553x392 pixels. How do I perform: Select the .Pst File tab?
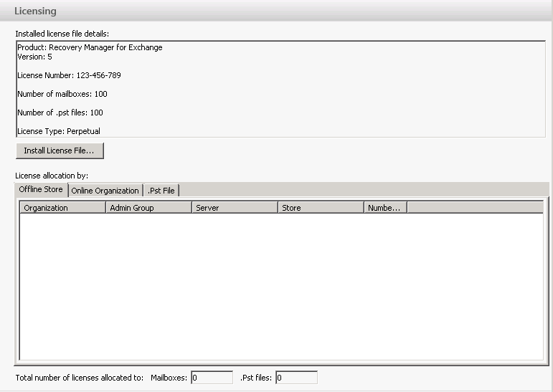pyautogui.click(x=161, y=191)
